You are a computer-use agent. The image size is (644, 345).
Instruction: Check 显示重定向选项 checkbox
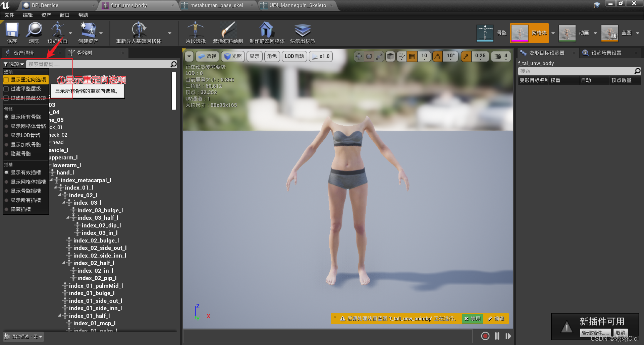[x=6, y=80]
